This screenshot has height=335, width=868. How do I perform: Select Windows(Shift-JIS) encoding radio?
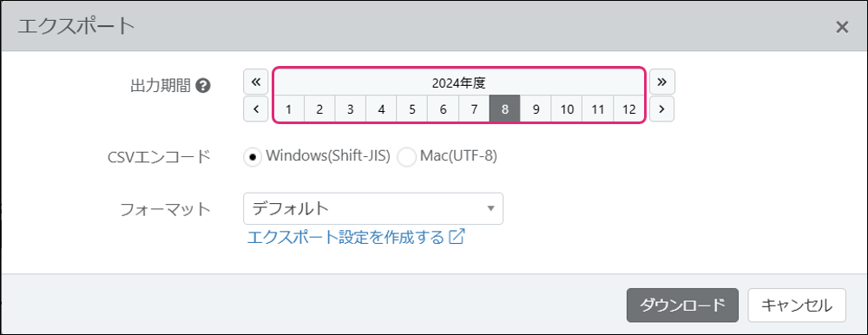[x=253, y=157]
